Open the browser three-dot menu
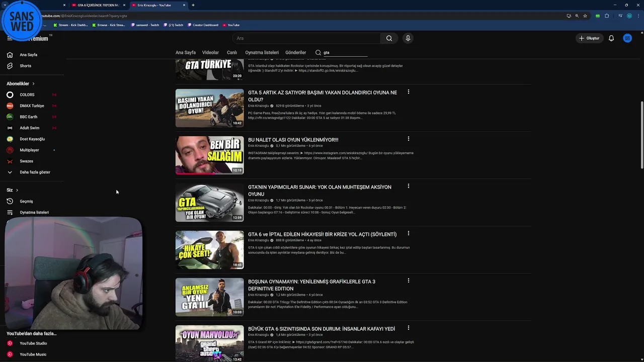The height and width of the screenshot is (362, 644). [x=638, y=16]
